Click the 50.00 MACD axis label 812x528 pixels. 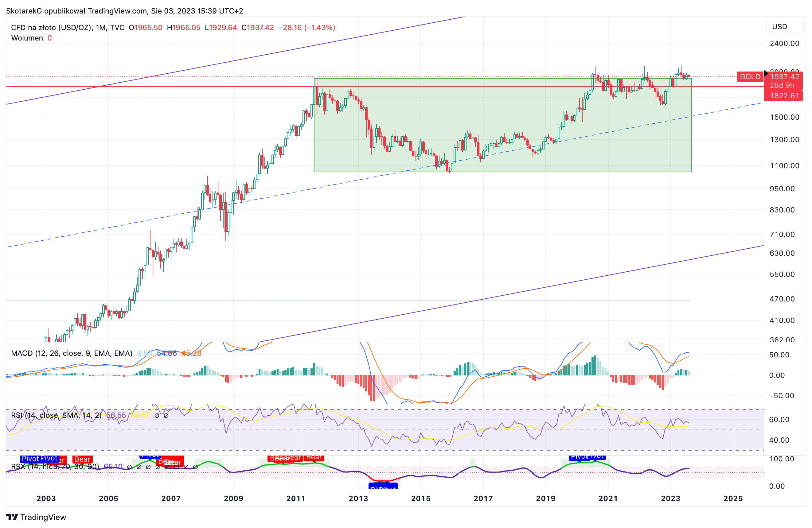(x=779, y=355)
